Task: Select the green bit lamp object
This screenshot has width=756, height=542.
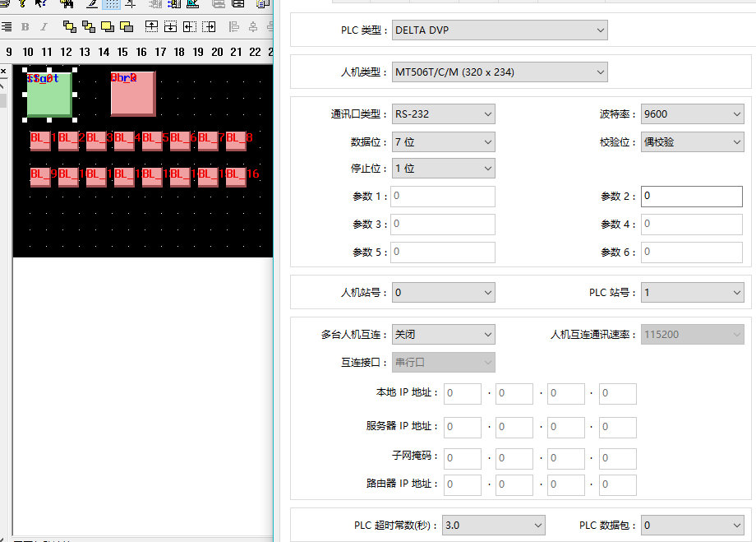Action: [x=49, y=95]
